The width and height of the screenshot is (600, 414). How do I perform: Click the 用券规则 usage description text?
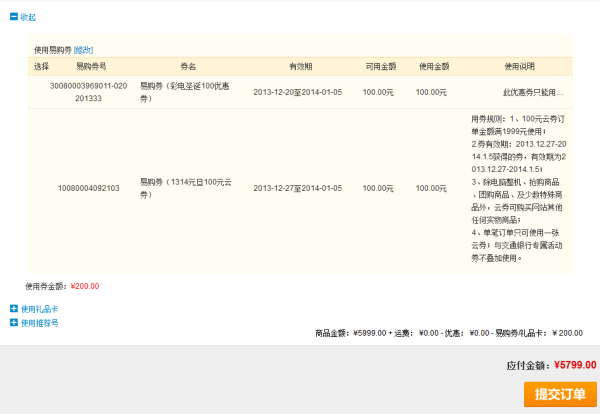coord(518,188)
